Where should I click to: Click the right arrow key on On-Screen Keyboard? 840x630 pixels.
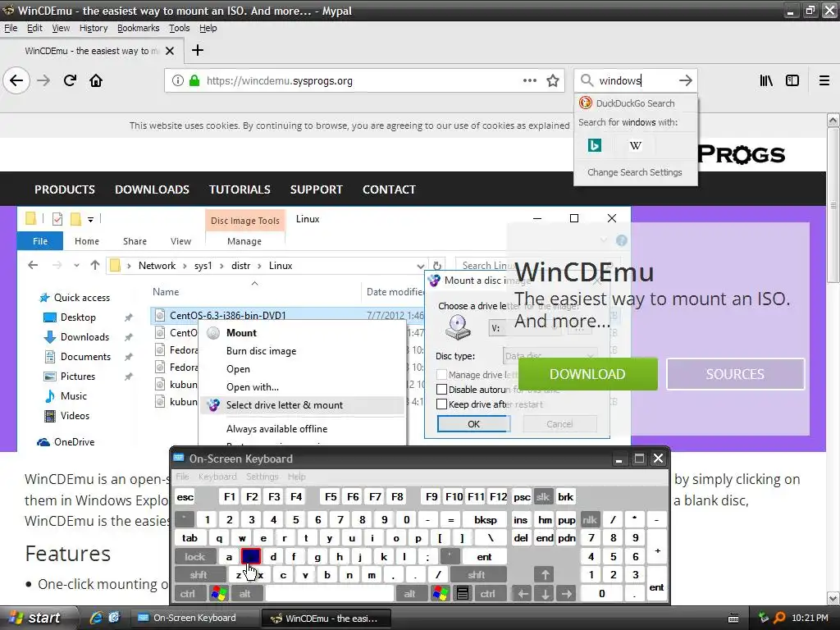[566, 593]
